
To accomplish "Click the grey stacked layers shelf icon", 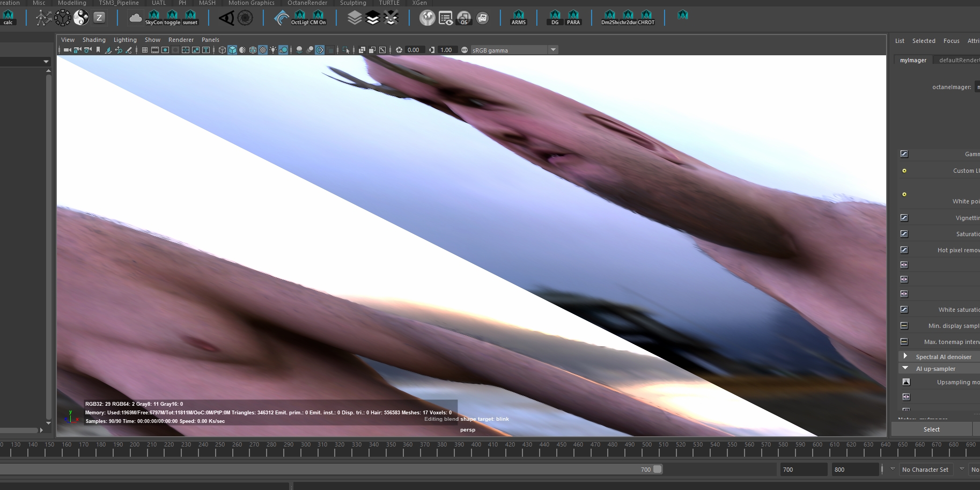I will (355, 18).
